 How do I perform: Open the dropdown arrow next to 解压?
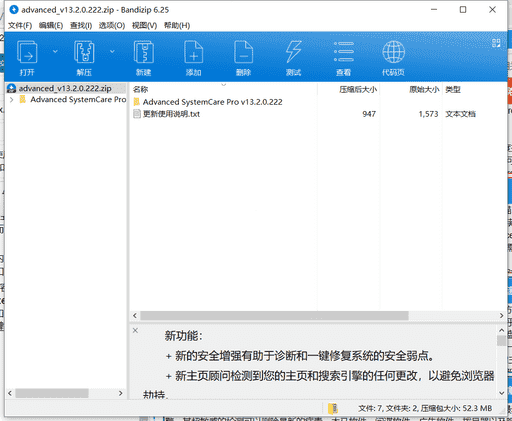tap(112, 51)
